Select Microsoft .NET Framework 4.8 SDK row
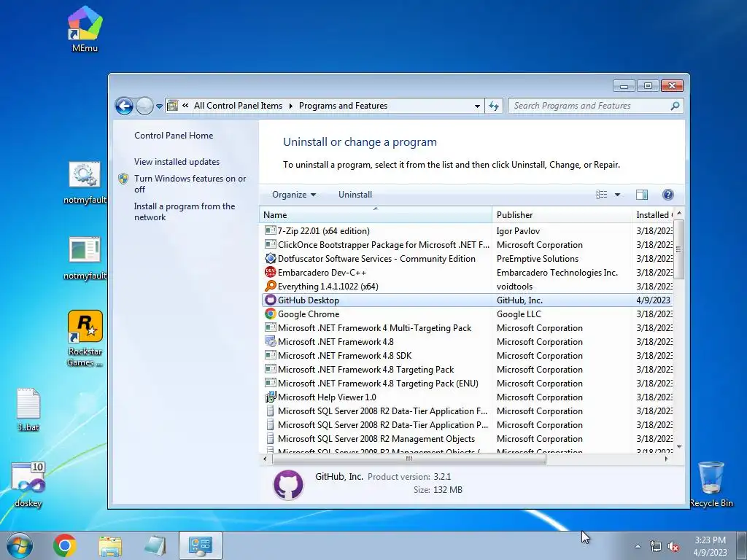747x560 pixels. pos(467,355)
